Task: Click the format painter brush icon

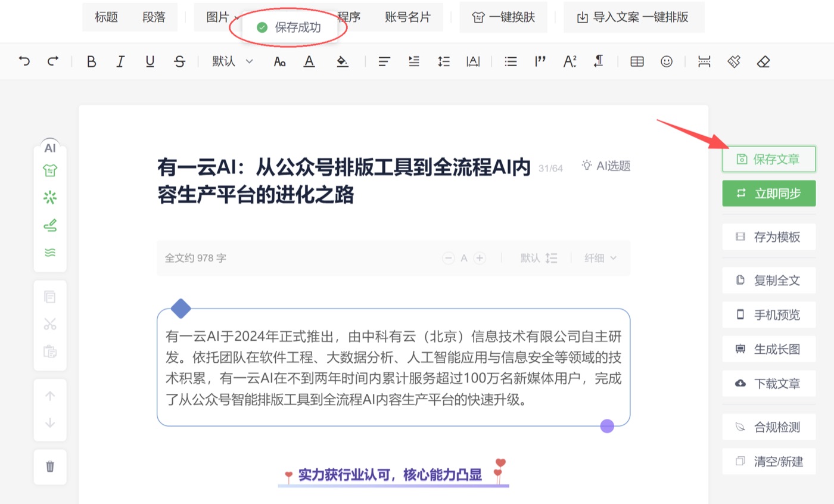Action: tap(734, 61)
